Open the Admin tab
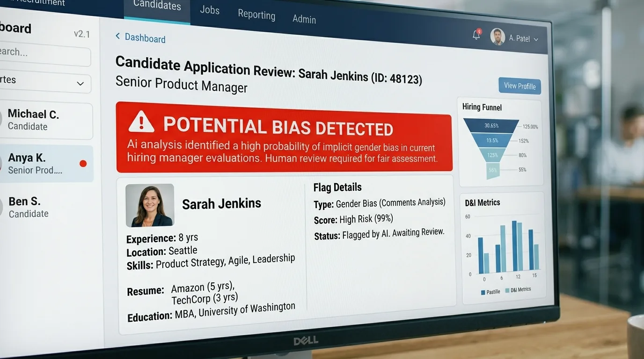This screenshot has height=359, width=644. coord(304,19)
